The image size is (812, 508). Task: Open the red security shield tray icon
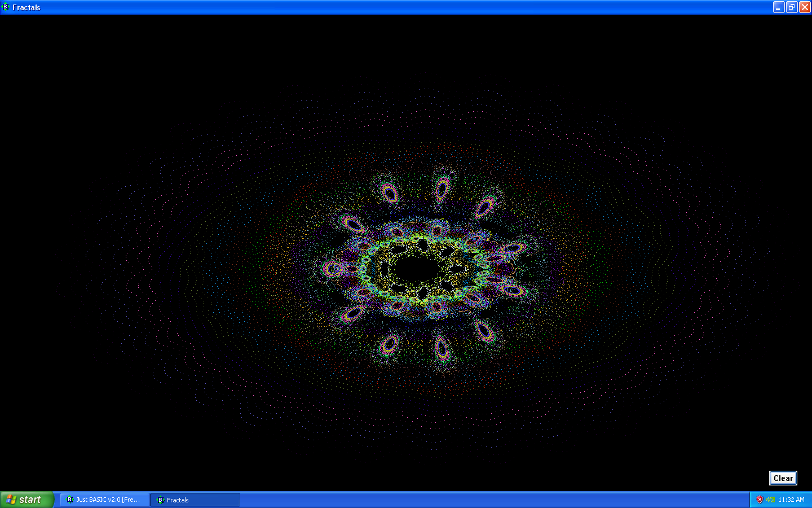click(760, 500)
